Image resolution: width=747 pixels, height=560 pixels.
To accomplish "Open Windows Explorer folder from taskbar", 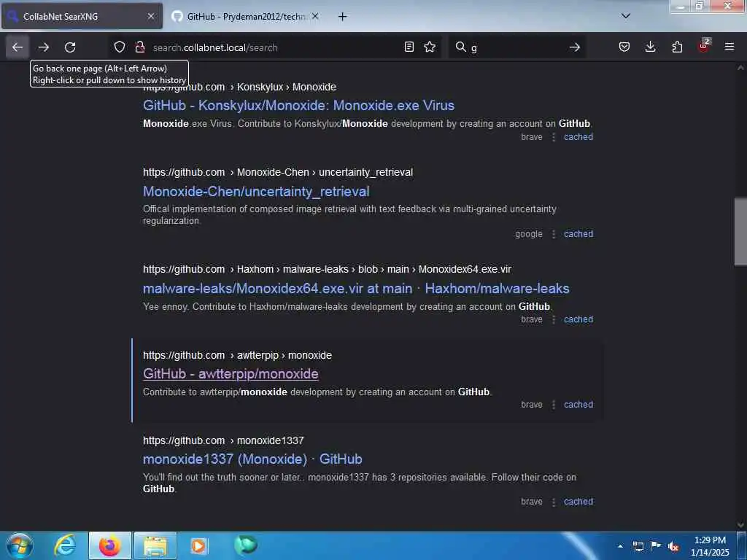I will point(155,545).
